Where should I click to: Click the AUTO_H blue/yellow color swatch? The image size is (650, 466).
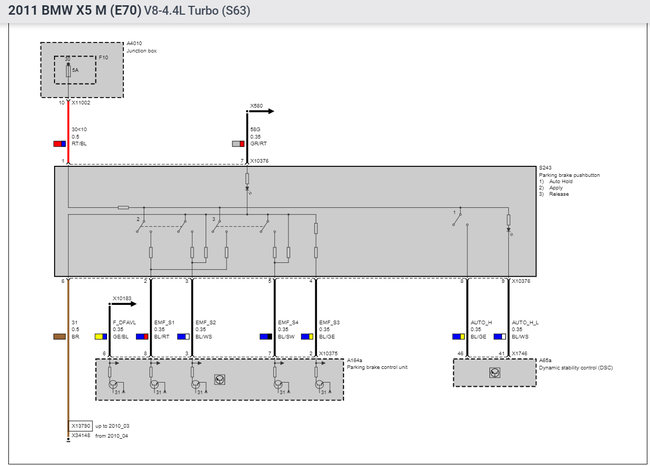coord(458,337)
